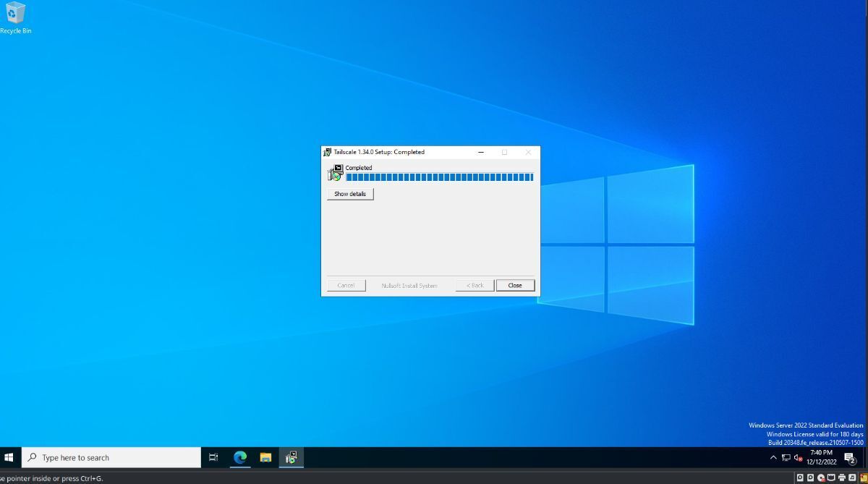The width and height of the screenshot is (868, 484).
Task: Open the network status tray icon
Action: pos(786,457)
